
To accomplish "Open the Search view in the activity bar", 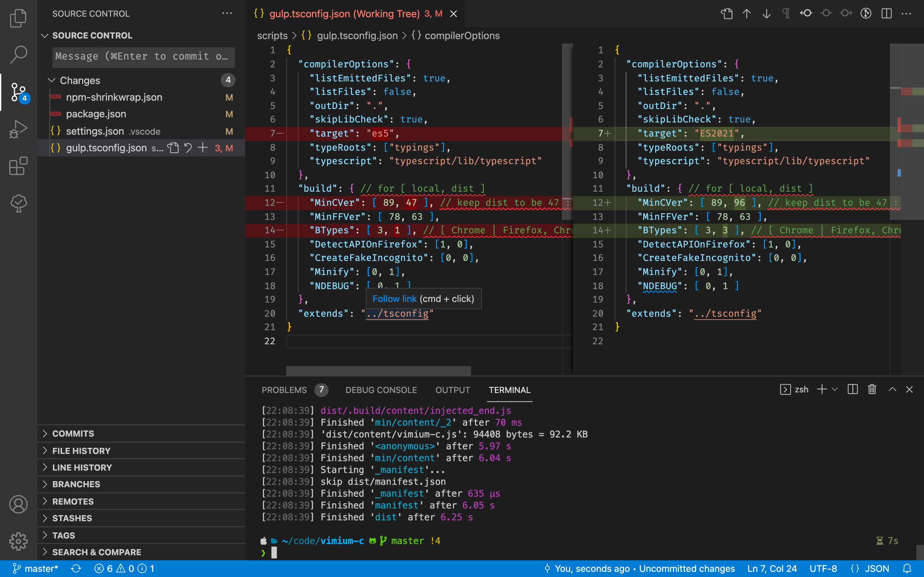I will [18, 54].
